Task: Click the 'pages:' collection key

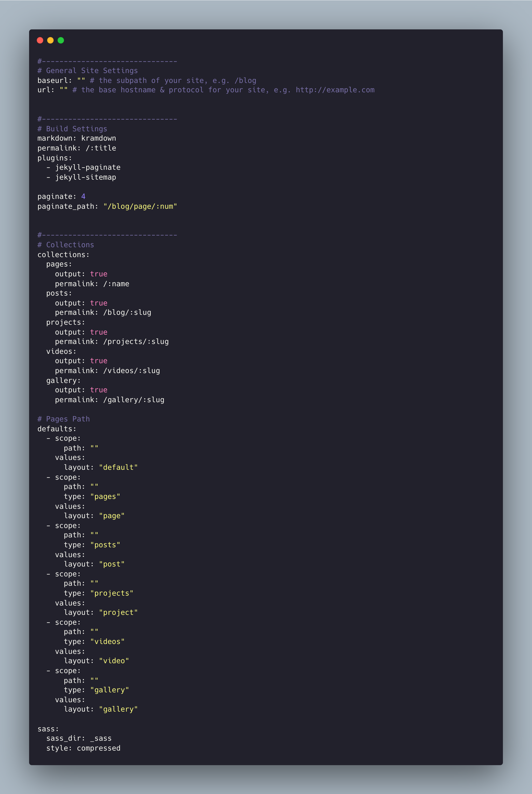Action: tap(59, 264)
